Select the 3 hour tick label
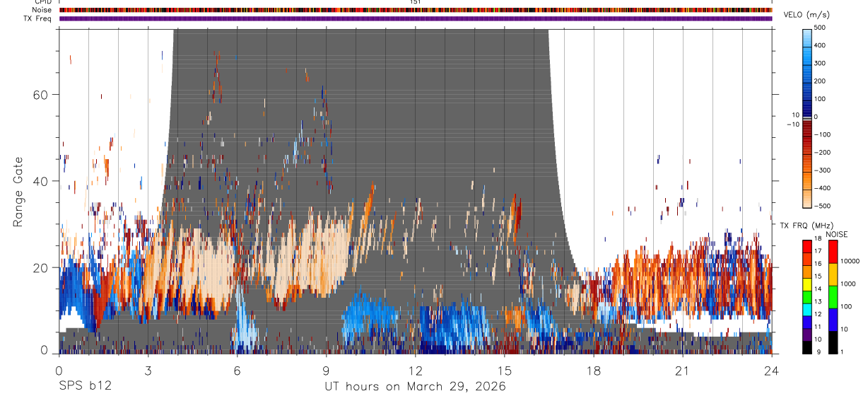Screen dimensions: 868x401 [148, 370]
